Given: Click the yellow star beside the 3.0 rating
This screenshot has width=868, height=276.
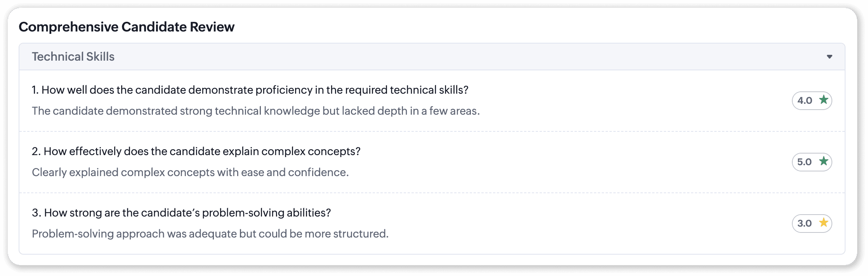Looking at the screenshot, I should pos(823,223).
